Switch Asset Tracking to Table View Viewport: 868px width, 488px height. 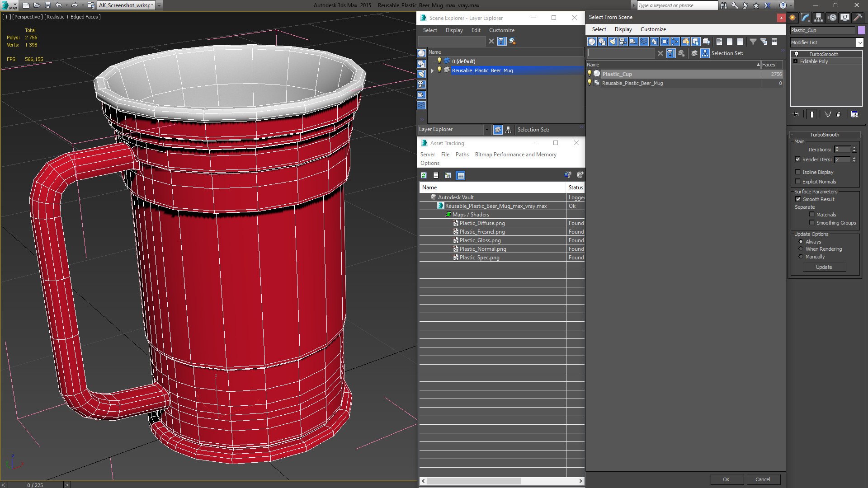click(460, 175)
